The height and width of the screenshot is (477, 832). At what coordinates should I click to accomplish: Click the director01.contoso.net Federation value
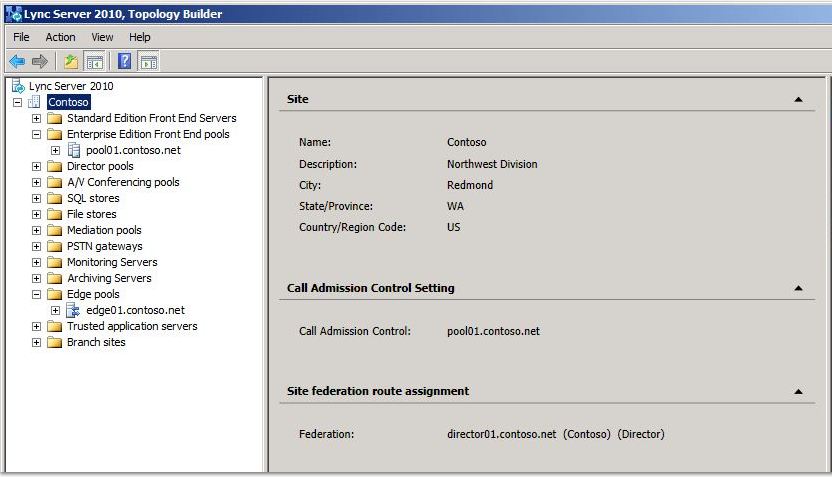(x=556, y=434)
